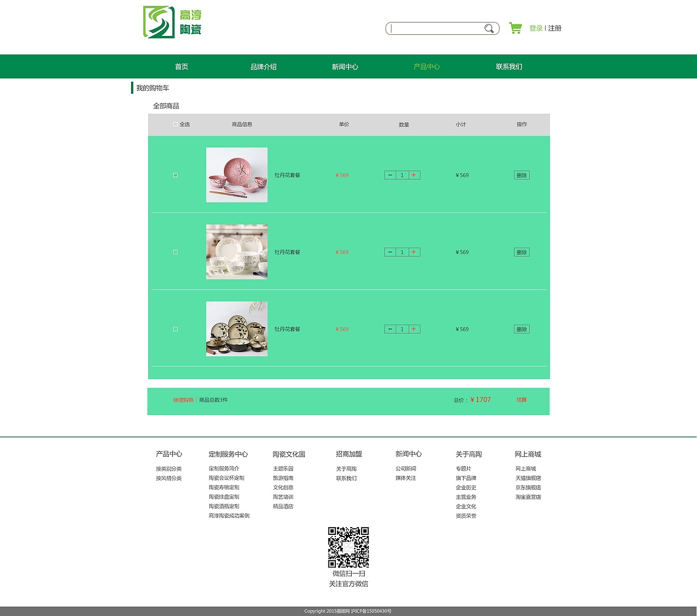Click the search magnifier icon
This screenshot has height=616, width=697.
489,28
